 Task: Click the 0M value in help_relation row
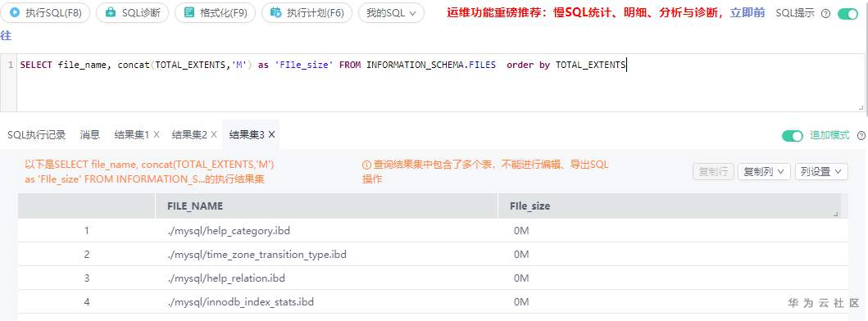click(x=521, y=278)
